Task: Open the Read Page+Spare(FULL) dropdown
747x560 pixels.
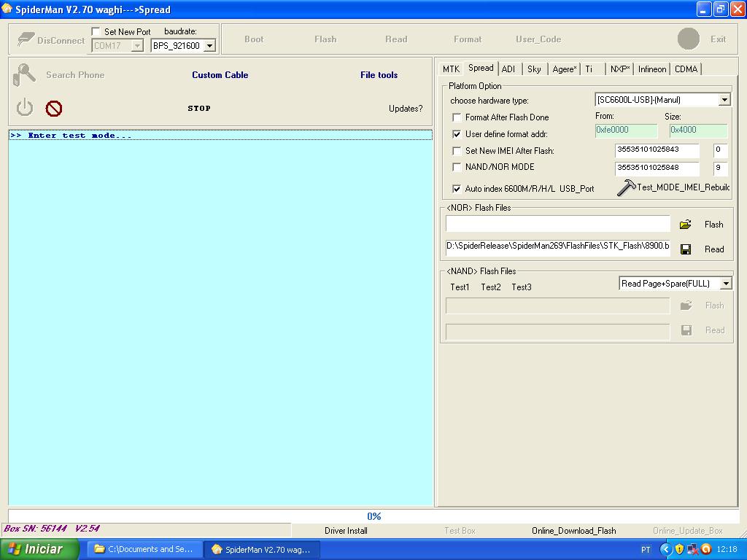Action: pos(725,284)
